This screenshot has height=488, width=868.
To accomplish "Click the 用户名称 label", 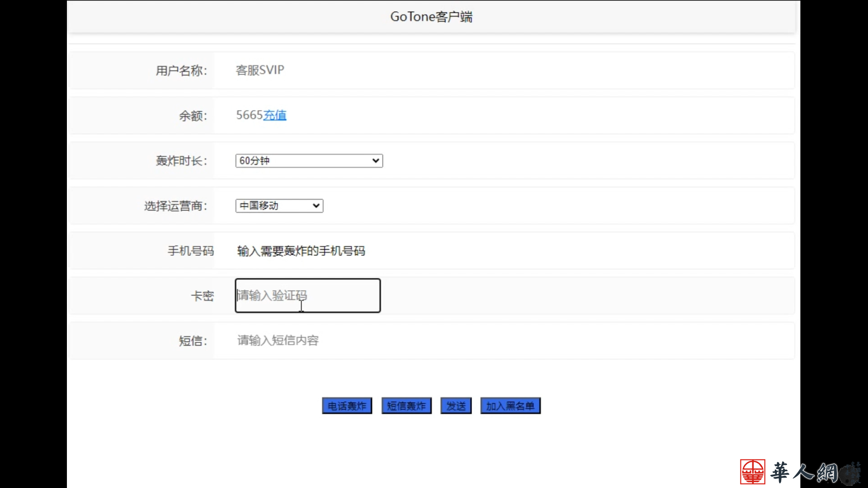I will 181,71.
